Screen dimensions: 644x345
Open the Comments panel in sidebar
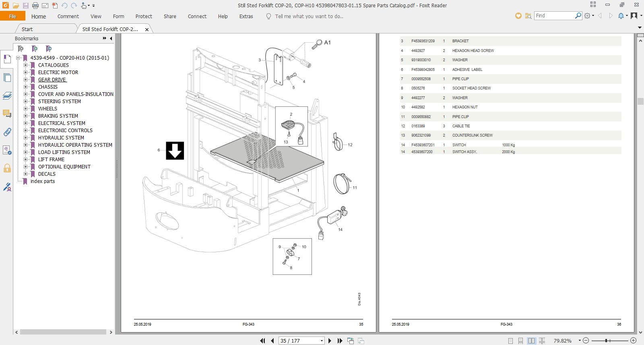(7, 114)
